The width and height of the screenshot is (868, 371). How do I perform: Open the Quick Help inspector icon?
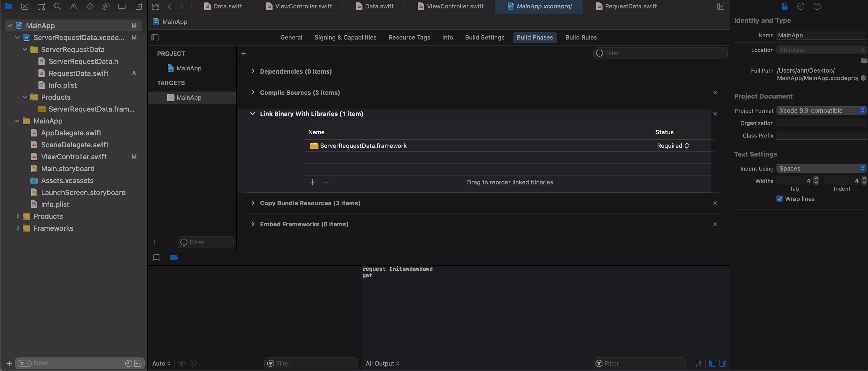click(x=817, y=6)
